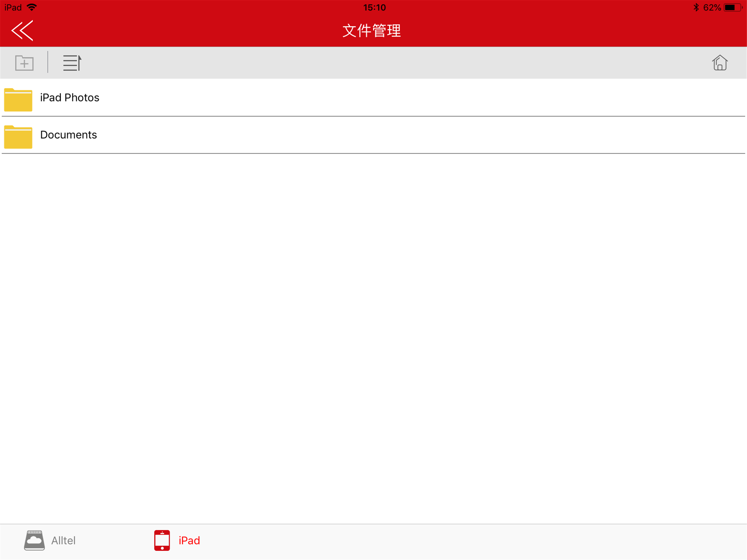
Task: Select the iPad Photos row text
Action: [x=69, y=98]
